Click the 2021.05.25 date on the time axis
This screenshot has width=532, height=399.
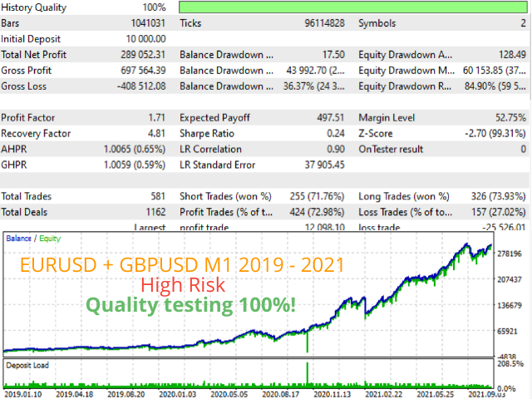pos(435,395)
